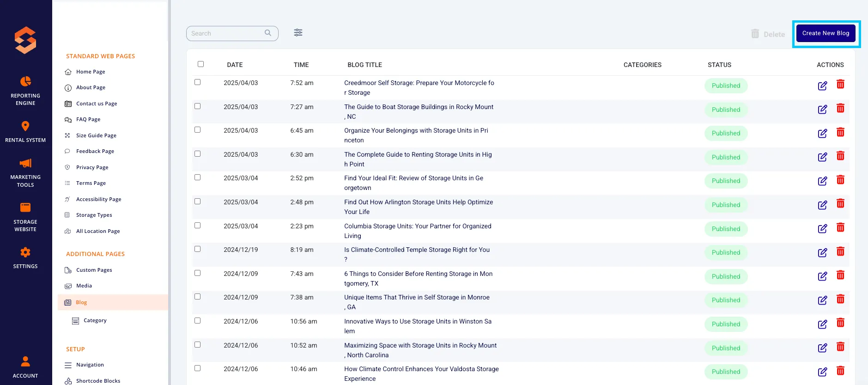This screenshot has width=868, height=385.
Task: Open Marketing Tools from the sidebar
Action: point(25,172)
